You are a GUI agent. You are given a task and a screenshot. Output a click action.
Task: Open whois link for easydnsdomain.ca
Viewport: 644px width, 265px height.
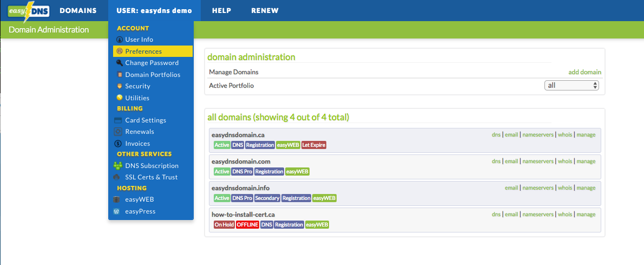pos(565,134)
